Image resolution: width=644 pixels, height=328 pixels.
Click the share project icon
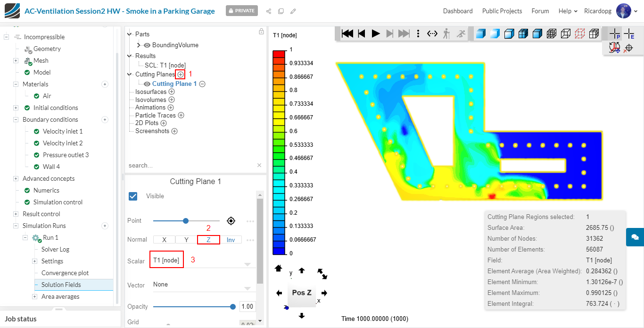[269, 11]
